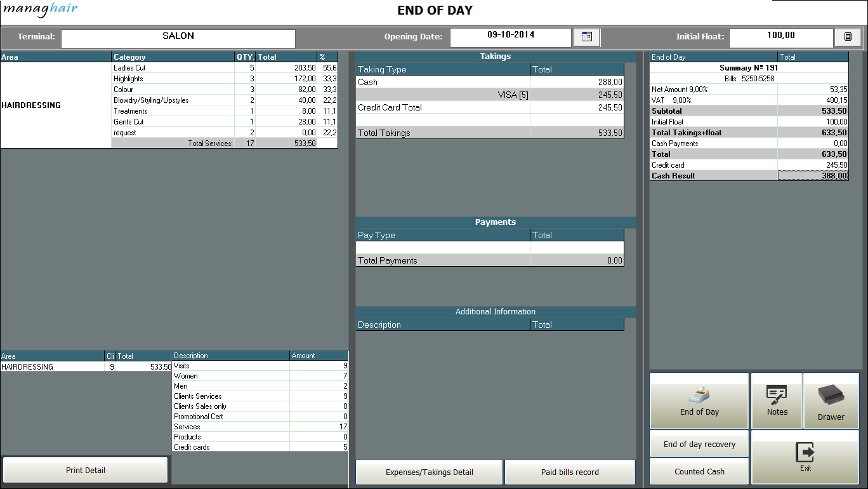The image size is (868, 489).
Task: Click Print Detail button
Action: coord(86,471)
